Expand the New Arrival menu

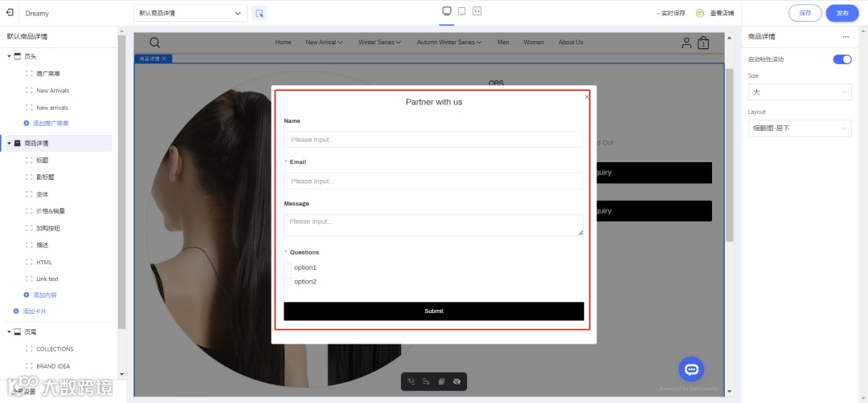pyautogui.click(x=325, y=43)
